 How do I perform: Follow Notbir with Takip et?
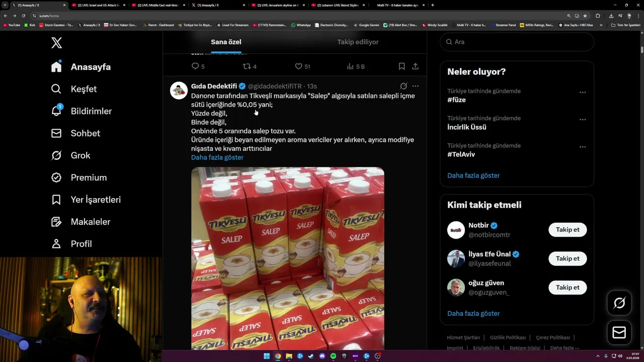[x=568, y=230]
